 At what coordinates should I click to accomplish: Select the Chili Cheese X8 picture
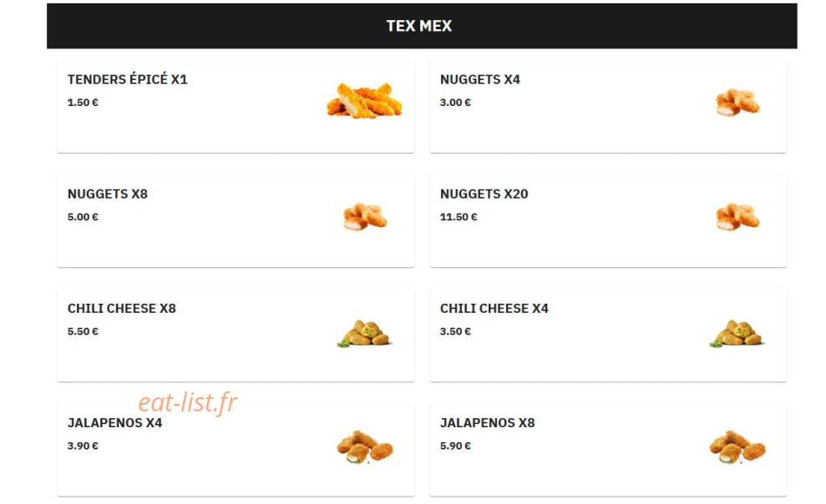pos(365,332)
